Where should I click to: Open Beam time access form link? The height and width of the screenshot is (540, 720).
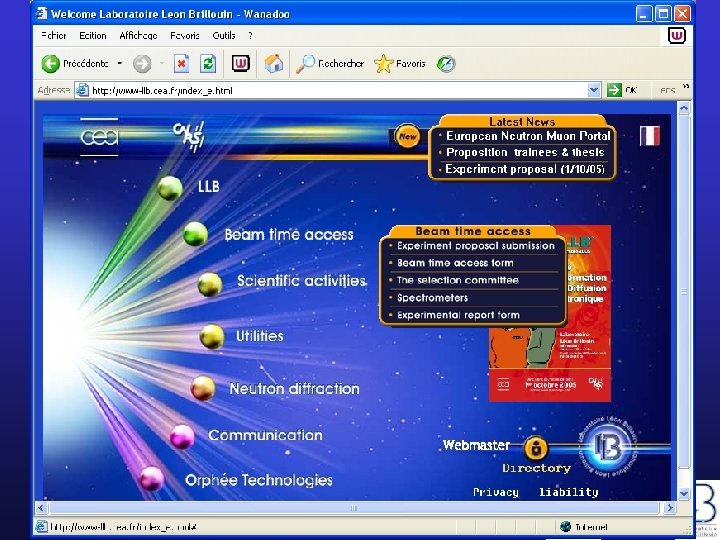tap(455, 263)
